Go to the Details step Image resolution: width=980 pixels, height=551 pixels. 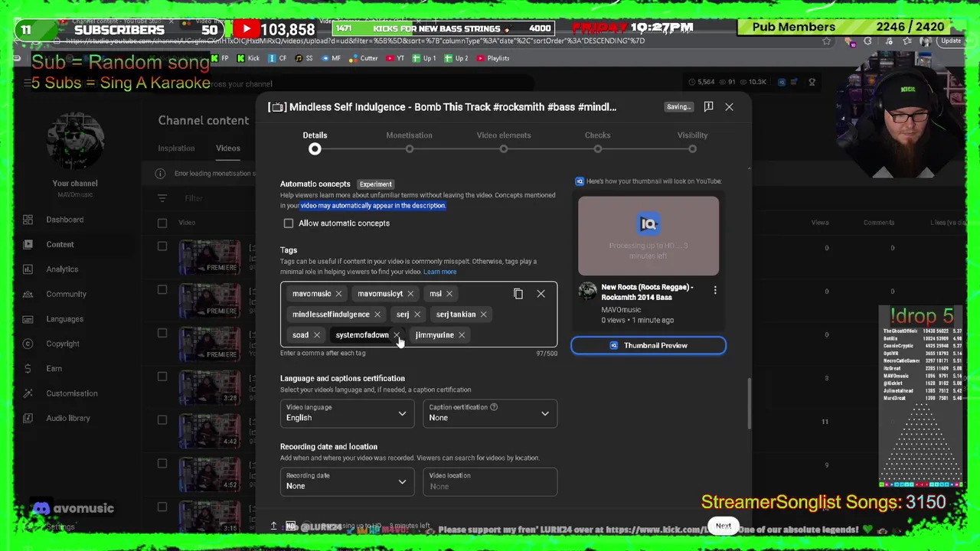(x=315, y=142)
